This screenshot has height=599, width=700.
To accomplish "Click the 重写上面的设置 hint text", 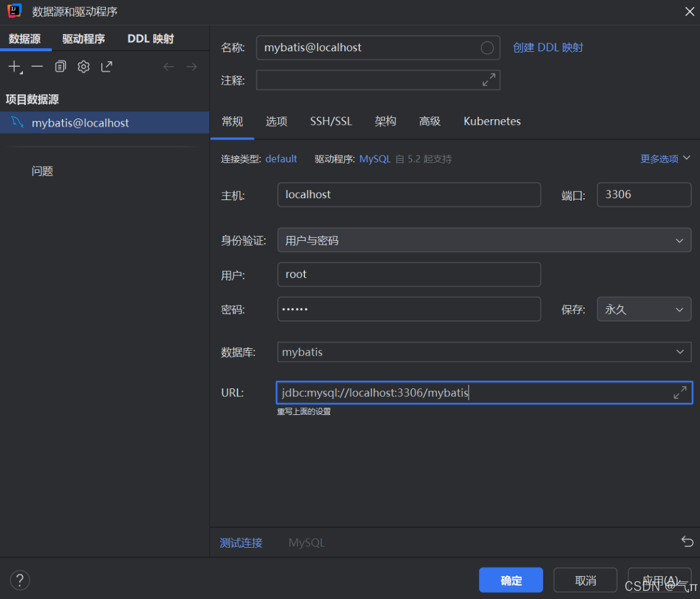I will click(304, 411).
